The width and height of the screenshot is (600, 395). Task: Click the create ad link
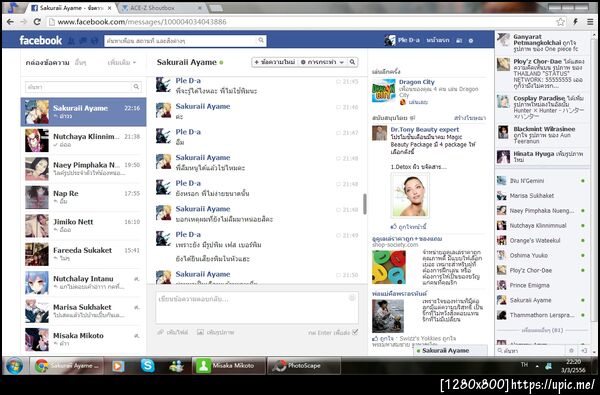(470, 118)
